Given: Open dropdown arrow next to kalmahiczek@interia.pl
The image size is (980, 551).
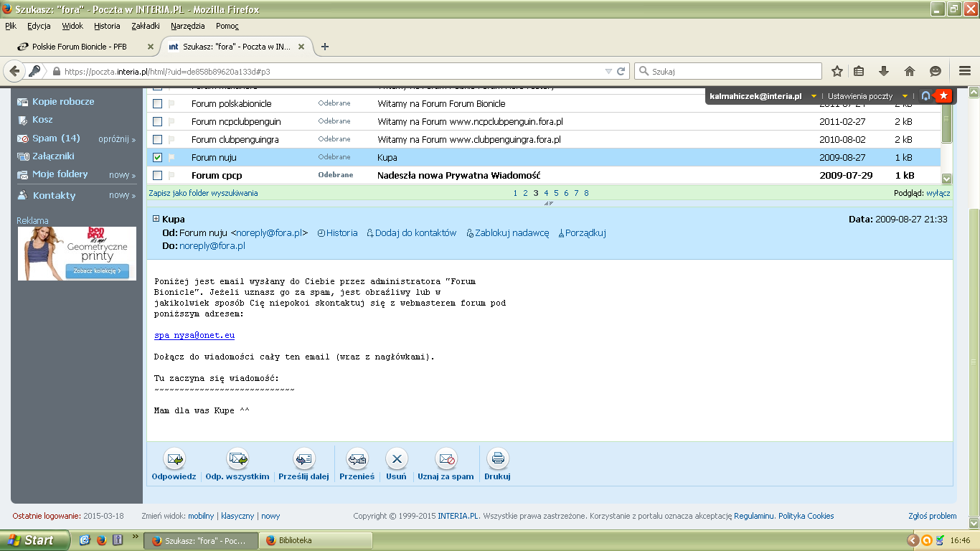Looking at the screenshot, I should (x=814, y=96).
